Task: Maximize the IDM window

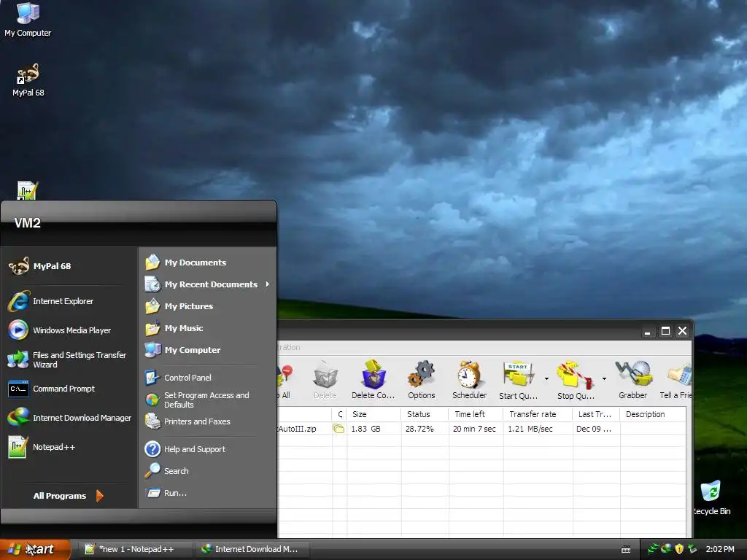Action: [665, 331]
